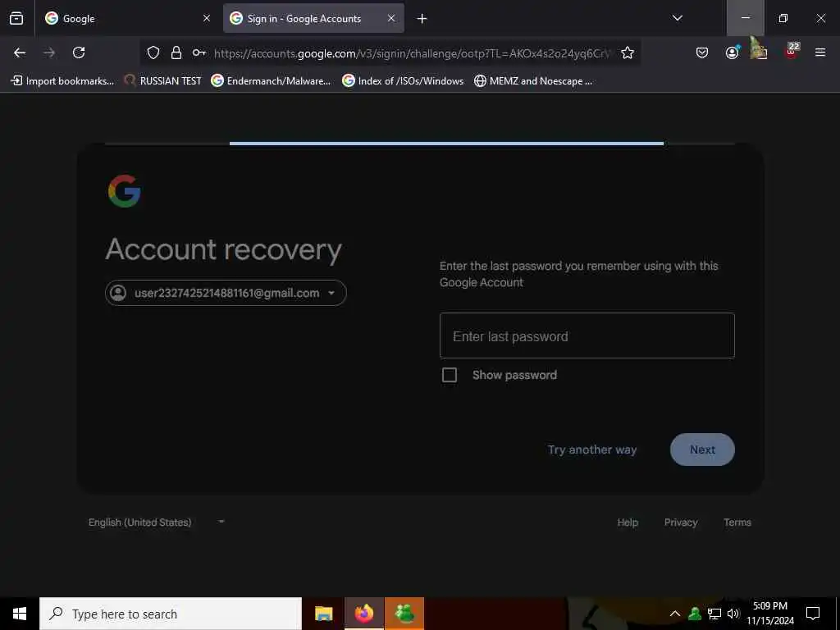Bookmark this page with star icon
Image resolution: width=840 pixels, height=630 pixels.
628,52
